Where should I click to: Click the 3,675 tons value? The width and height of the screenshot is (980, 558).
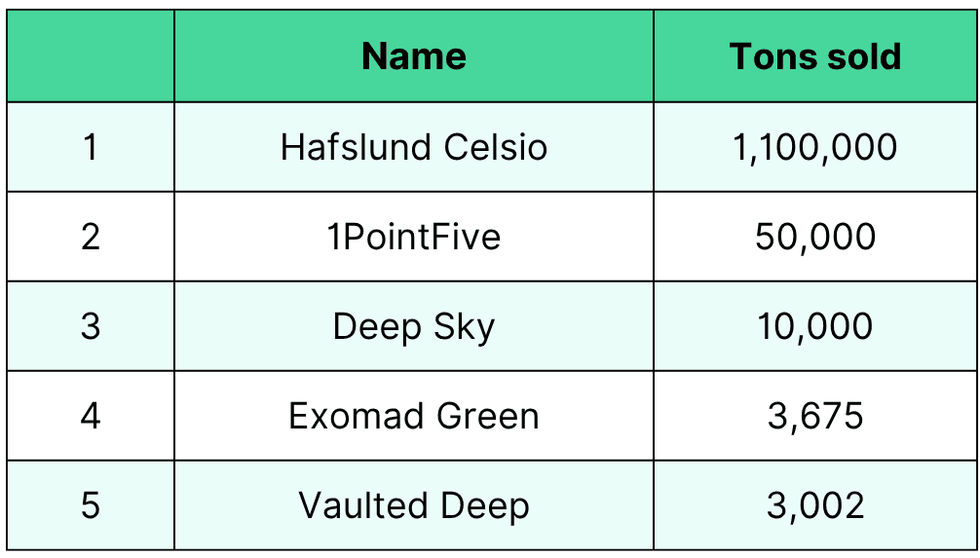click(x=815, y=416)
